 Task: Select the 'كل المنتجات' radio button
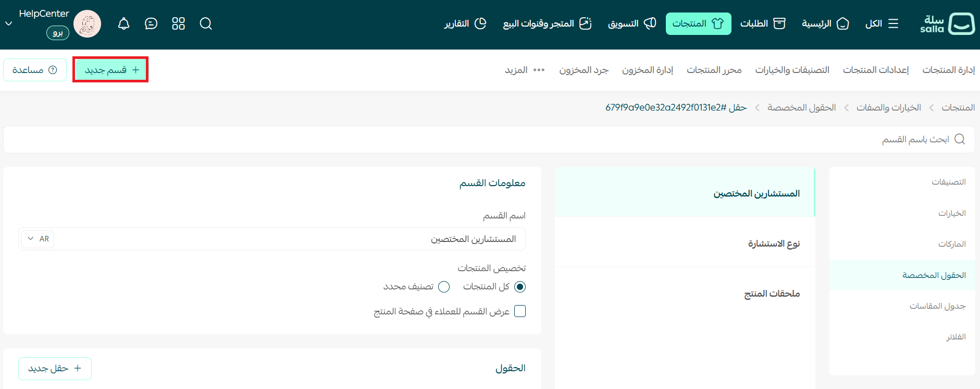(x=519, y=287)
